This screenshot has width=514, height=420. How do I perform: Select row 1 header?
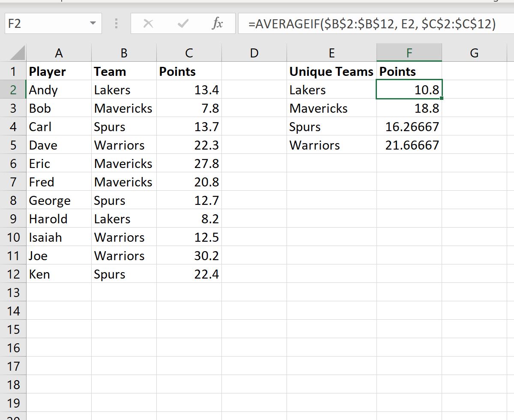pos(13,72)
